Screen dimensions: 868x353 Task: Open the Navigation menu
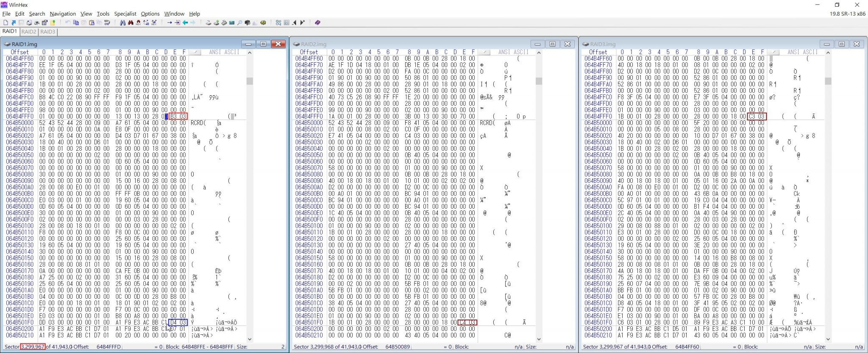63,14
